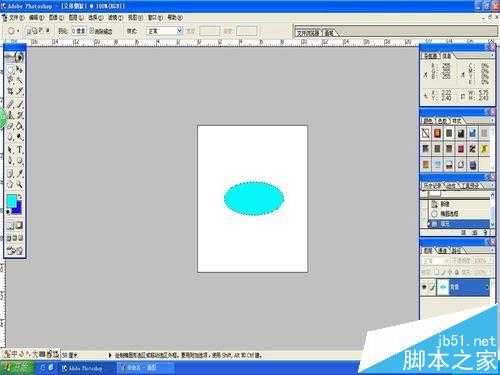This screenshot has height=375, width=500.
Task: Select the Paint Bucket tool
Action: tap(19, 126)
